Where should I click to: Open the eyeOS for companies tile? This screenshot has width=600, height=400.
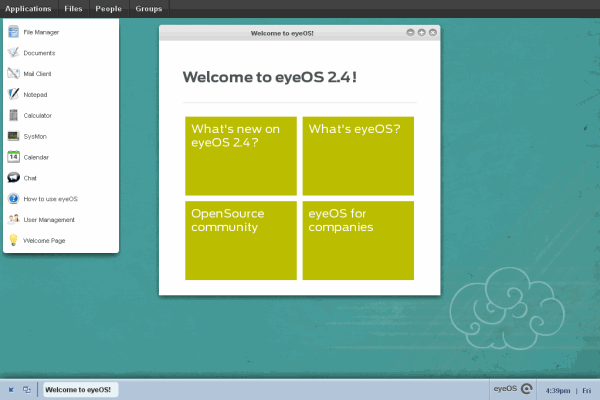pos(358,240)
